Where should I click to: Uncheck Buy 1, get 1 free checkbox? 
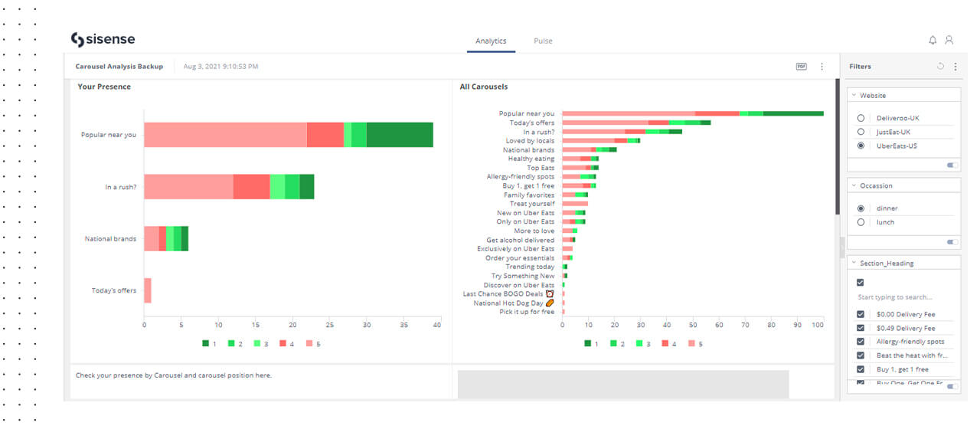click(861, 369)
